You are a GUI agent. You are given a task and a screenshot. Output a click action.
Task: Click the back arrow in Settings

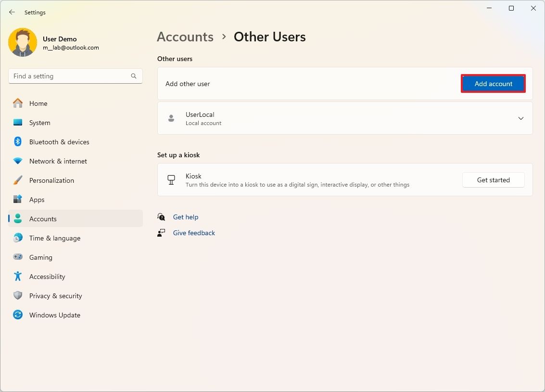pyautogui.click(x=12, y=12)
